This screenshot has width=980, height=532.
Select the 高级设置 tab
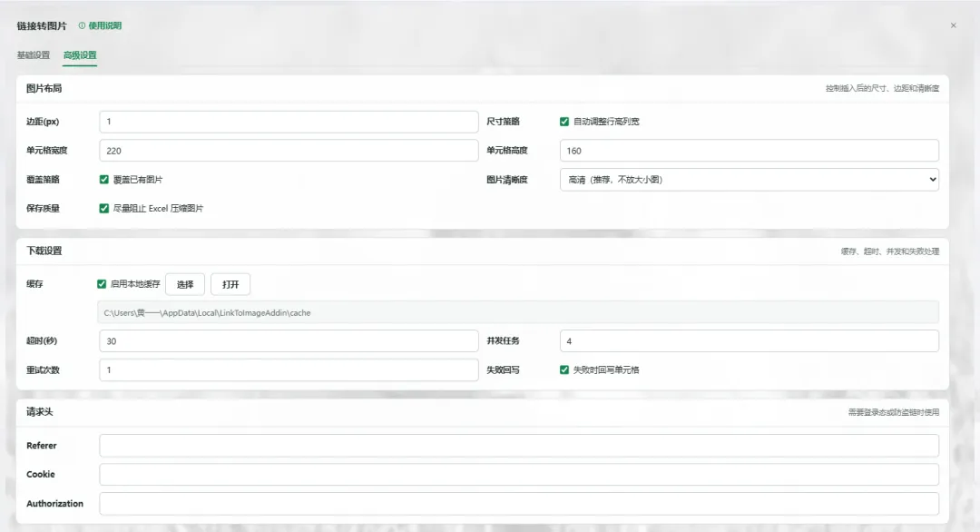coord(80,55)
